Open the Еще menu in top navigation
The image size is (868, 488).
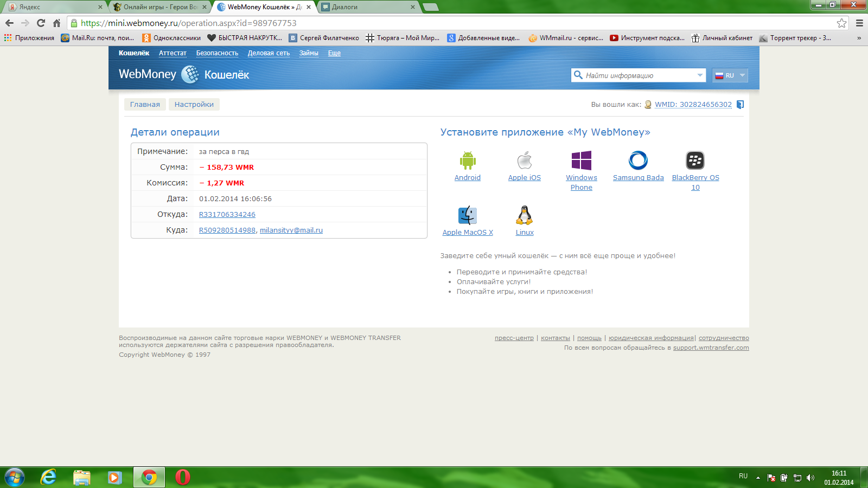tap(334, 53)
